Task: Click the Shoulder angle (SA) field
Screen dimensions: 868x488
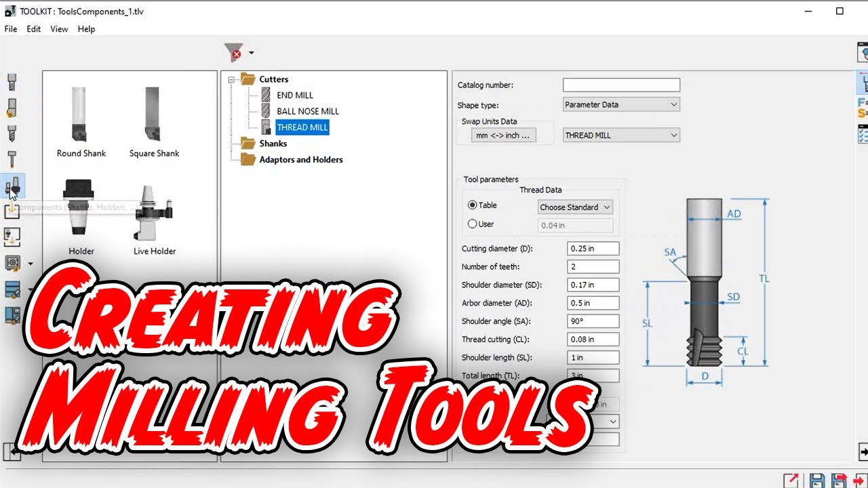Action: tap(593, 321)
